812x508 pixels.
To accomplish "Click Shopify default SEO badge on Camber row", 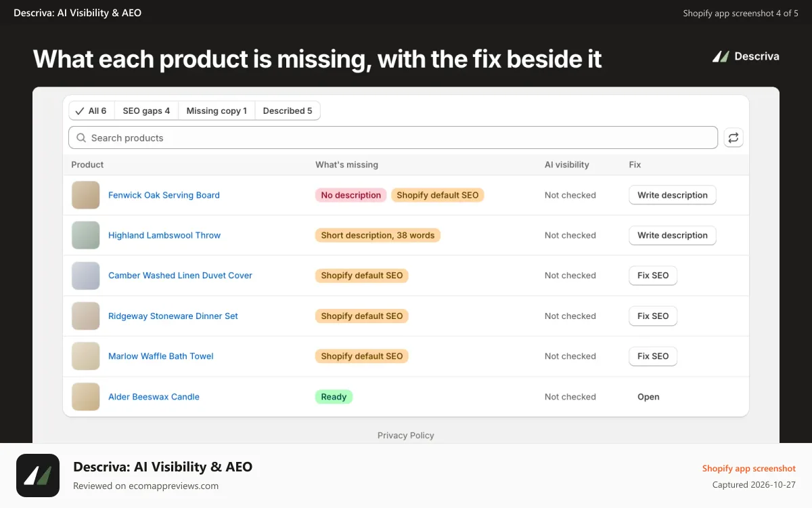I will point(362,276).
